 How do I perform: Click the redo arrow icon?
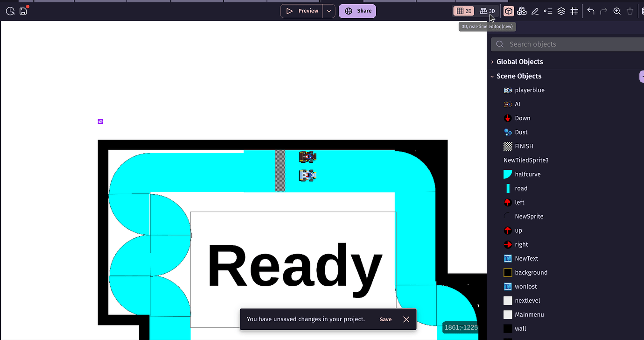604,11
